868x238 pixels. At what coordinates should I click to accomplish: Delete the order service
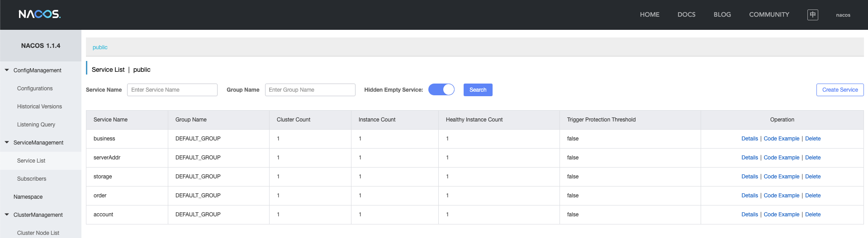tap(813, 196)
